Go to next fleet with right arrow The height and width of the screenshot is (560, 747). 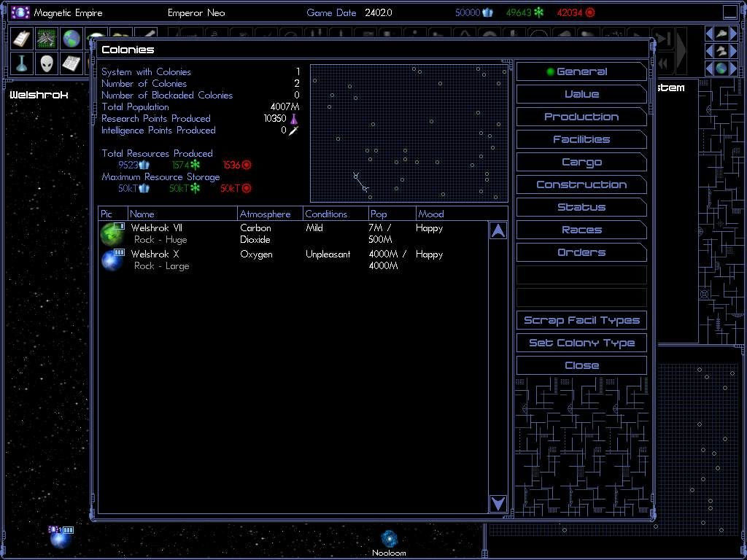734,51
